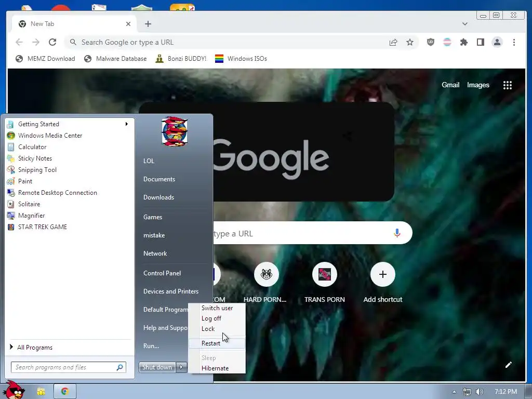Click the Chrome back arrow

[19, 42]
